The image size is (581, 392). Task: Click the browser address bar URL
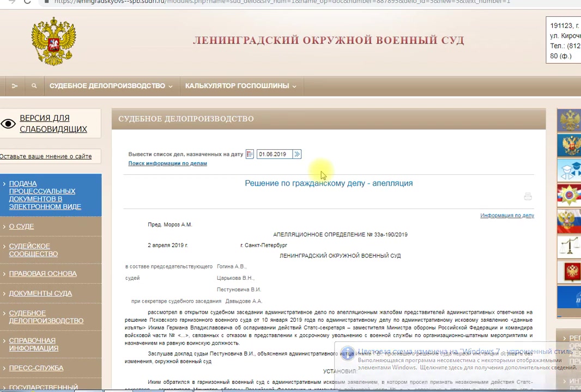click(x=282, y=2)
